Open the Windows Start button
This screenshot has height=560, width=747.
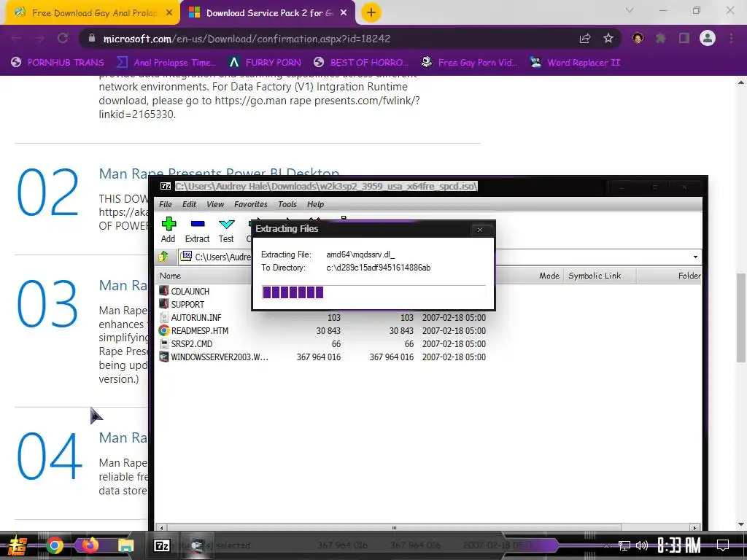pos(17,545)
